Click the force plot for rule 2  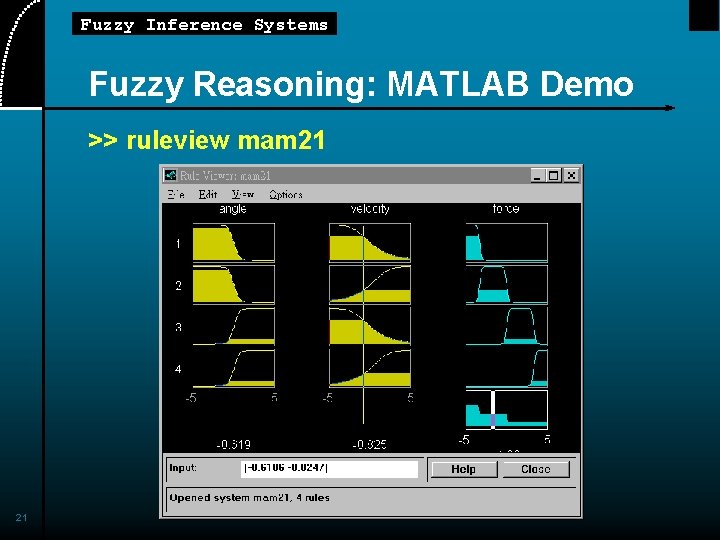point(507,284)
